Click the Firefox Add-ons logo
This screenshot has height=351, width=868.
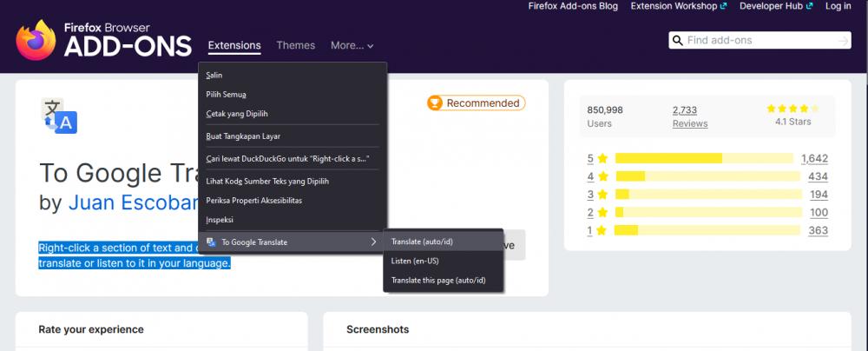pos(104,40)
